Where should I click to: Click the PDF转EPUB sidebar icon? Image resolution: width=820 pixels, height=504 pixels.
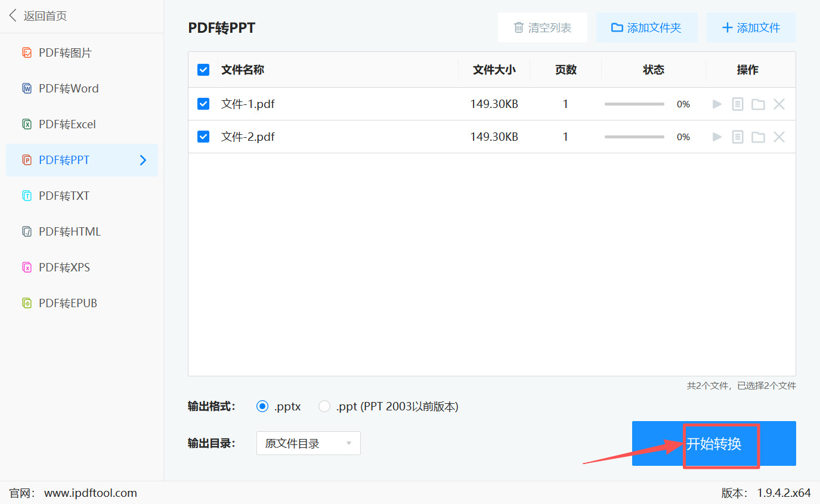(x=27, y=303)
